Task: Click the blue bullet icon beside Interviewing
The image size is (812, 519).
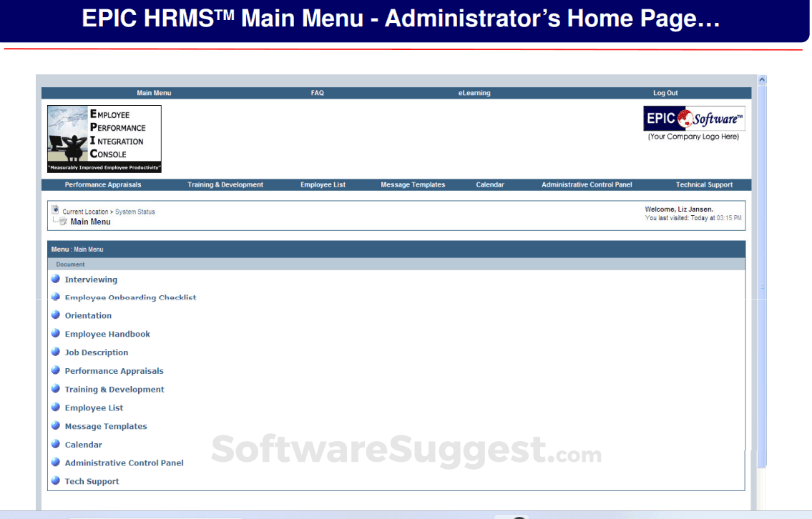Action: pos(56,278)
